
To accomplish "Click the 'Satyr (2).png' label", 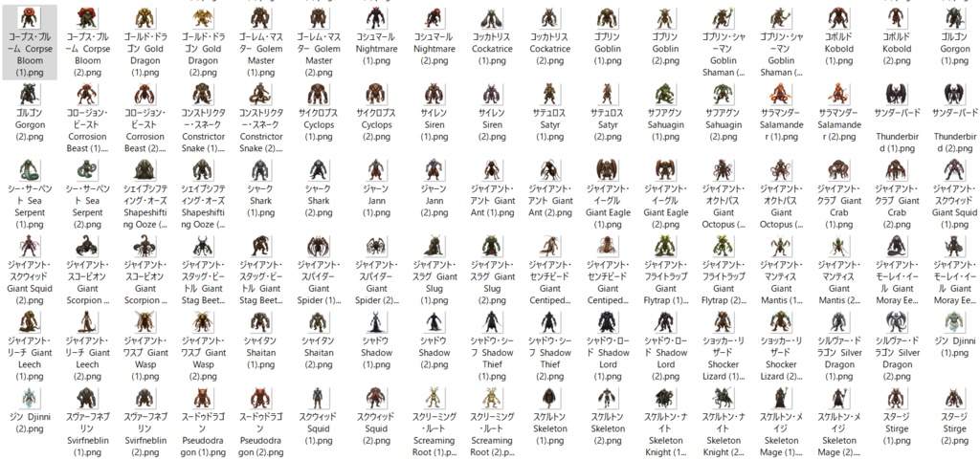I will click(608, 125).
